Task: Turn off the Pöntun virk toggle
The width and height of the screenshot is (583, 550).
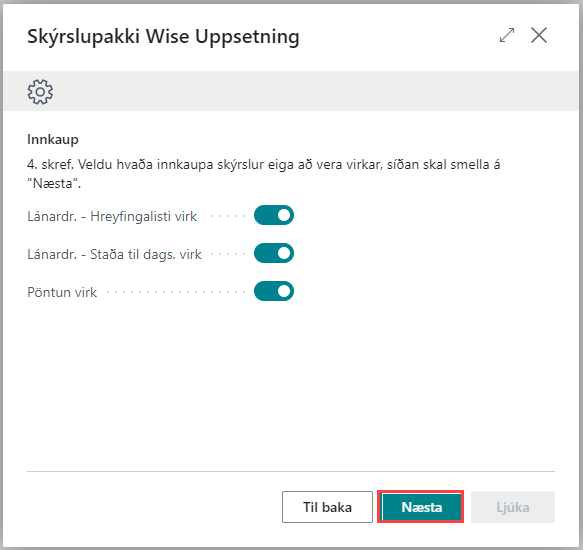Action: (274, 291)
